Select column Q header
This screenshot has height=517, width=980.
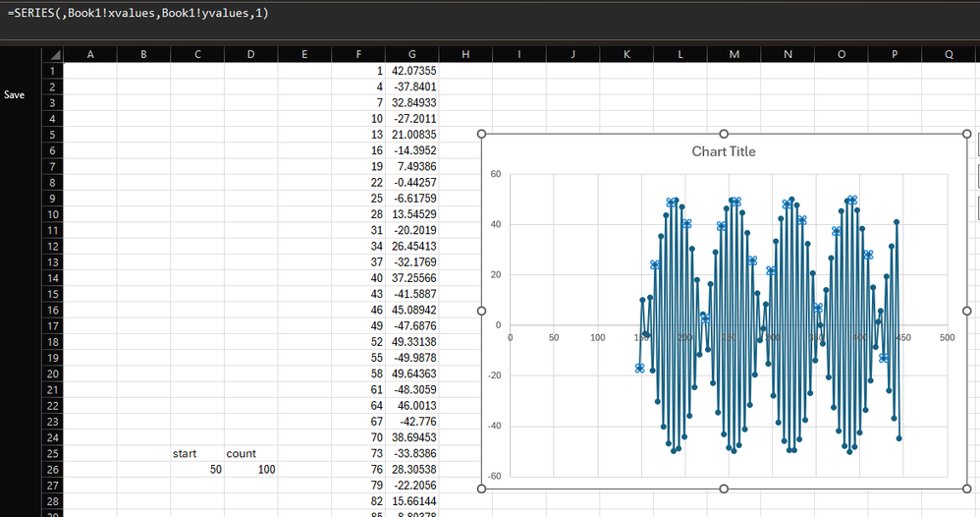tap(949, 54)
